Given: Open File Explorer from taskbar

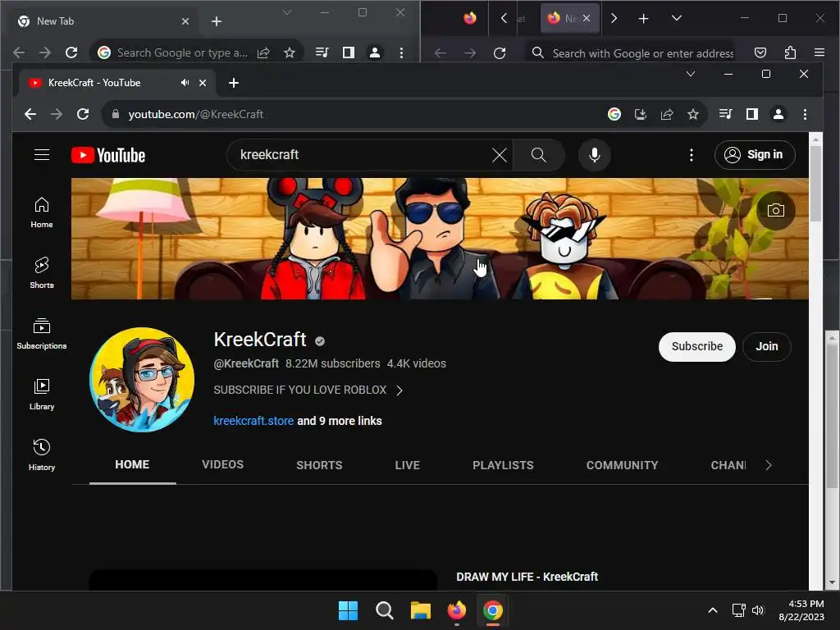Looking at the screenshot, I should click(x=421, y=610).
